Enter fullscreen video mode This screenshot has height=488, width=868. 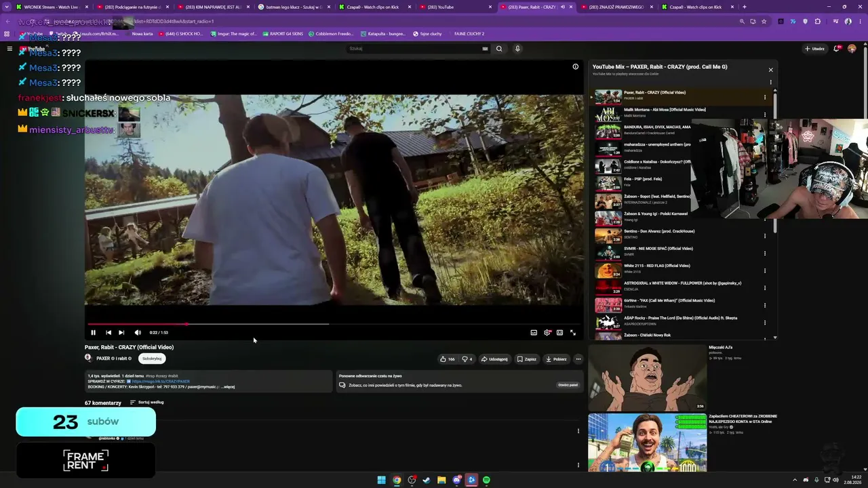point(573,333)
